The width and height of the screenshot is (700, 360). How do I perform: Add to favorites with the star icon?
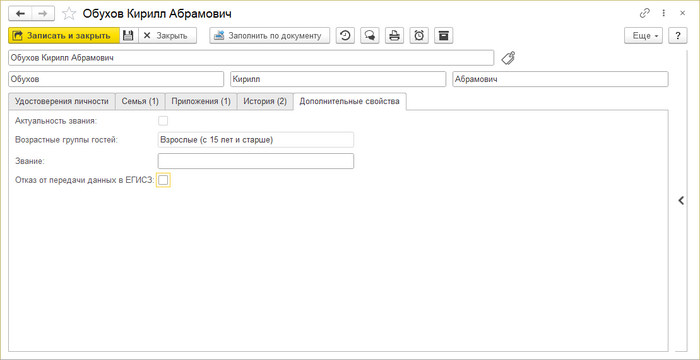tap(68, 14)
